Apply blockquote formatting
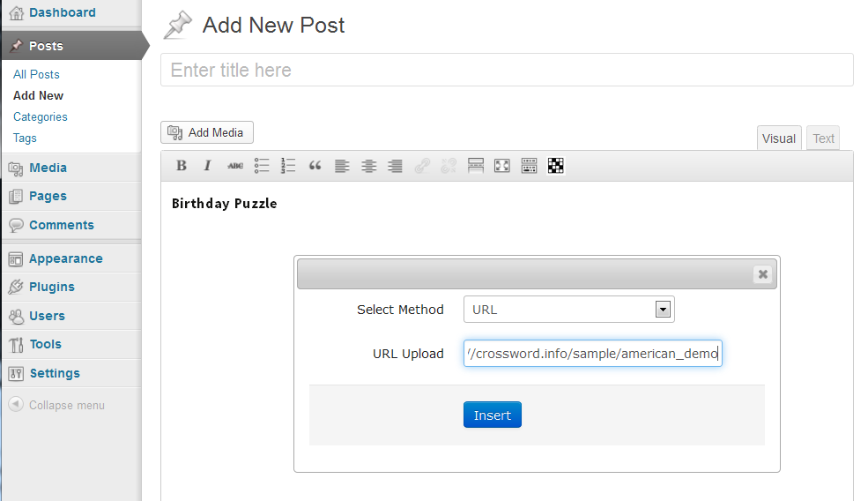Viewport: 868px width, 501px height. coord(315,166)
